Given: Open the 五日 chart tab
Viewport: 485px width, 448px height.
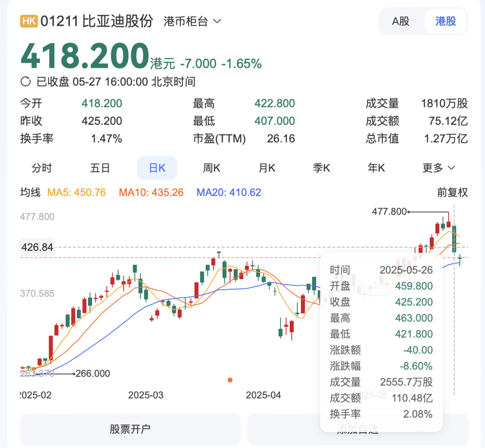Looking at the screenshot, I should [x=100, y=168].
